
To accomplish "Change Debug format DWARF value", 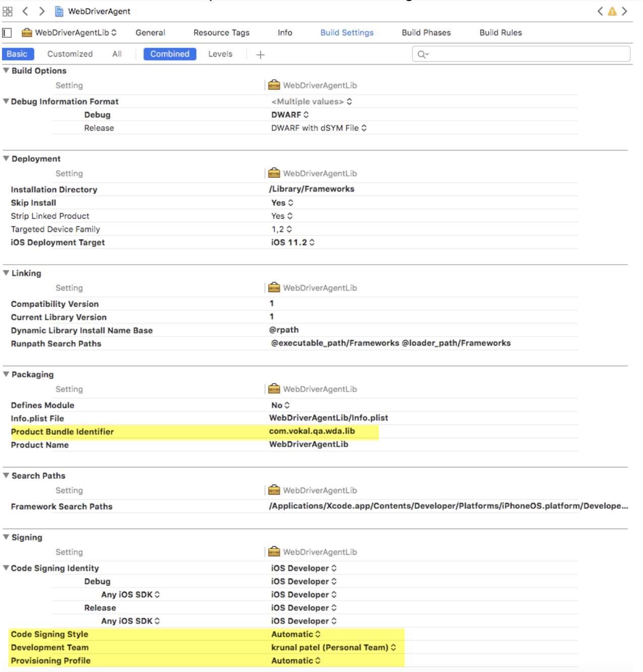I will pyautogui.click(x=290, y=115).
